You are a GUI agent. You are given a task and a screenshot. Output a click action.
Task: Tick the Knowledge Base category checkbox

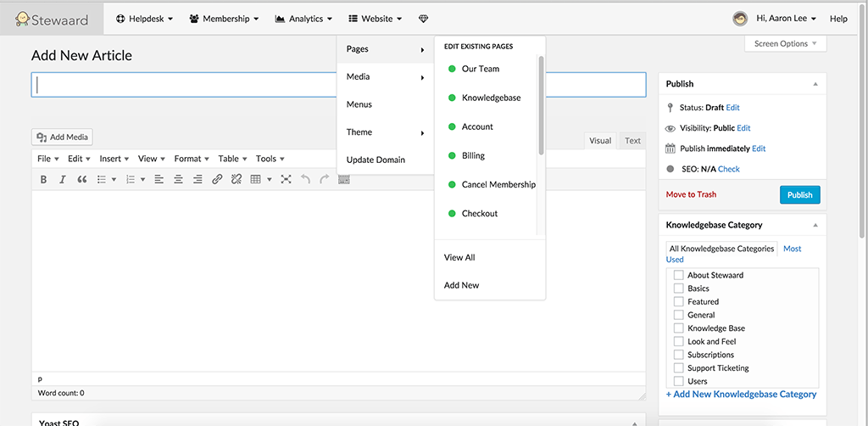click(678, 328)
